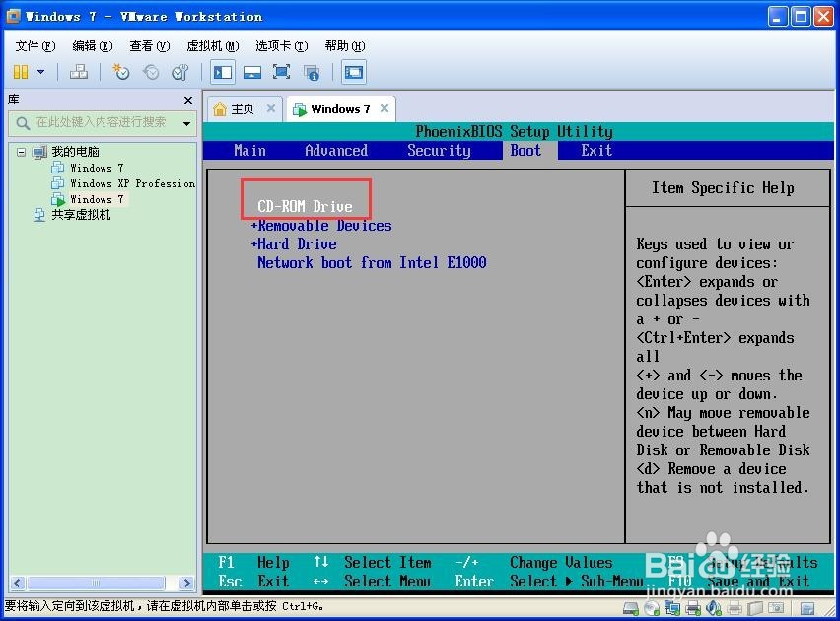Screen dimensions: 840x621
Task: Open the snapshot manager wrench-clock icon
Action: (x=180, y=72)
